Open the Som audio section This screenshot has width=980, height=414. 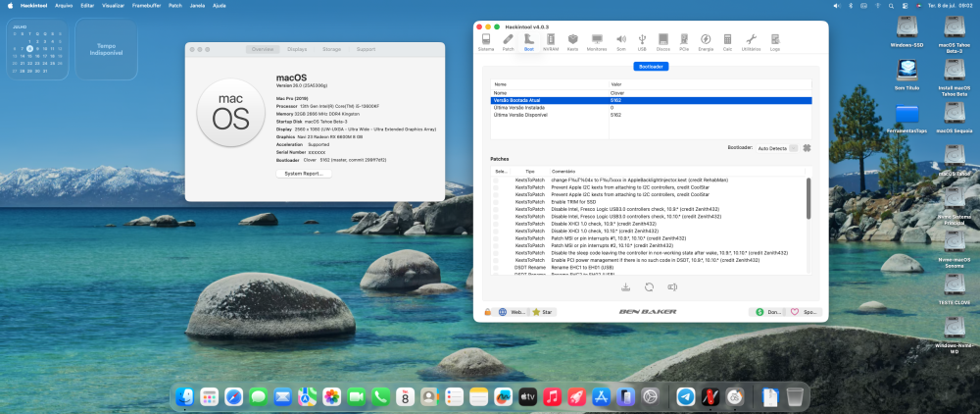tap(621, 42)
